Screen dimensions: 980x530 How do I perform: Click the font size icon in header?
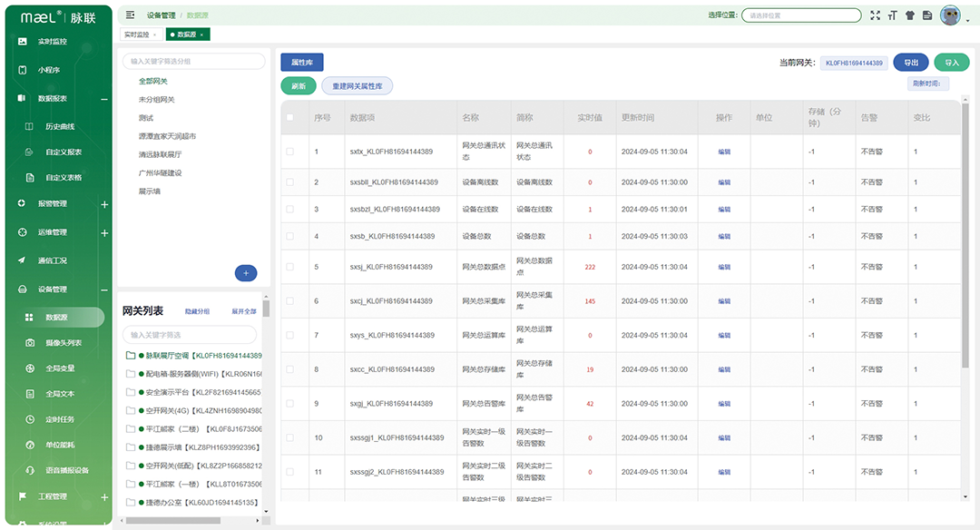pyautogui.click(x=893, y=15)
